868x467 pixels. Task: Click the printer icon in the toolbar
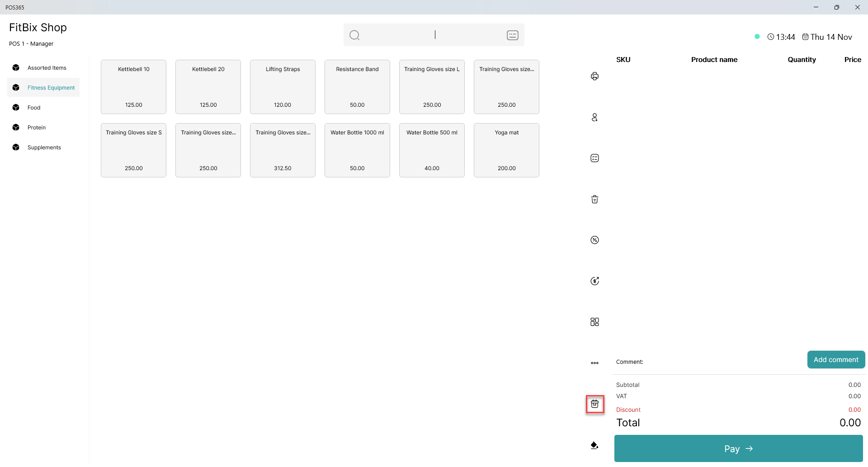[x=594, y=76]
